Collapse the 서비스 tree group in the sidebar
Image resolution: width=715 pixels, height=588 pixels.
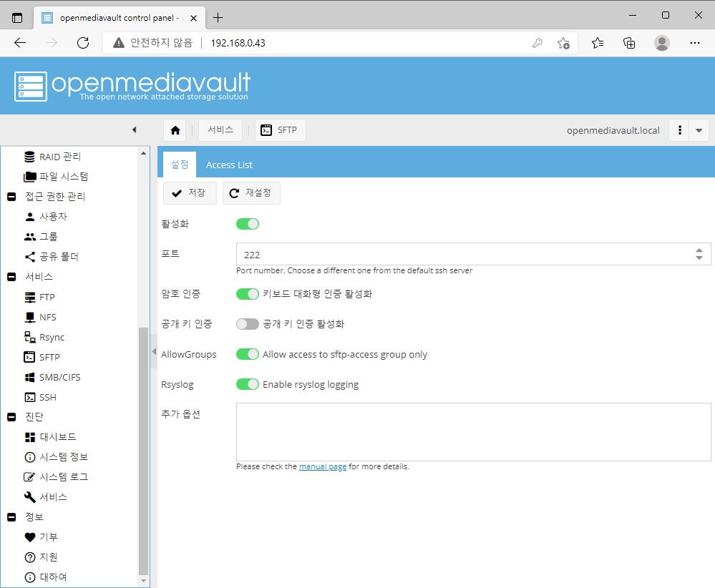click(12, 277)
